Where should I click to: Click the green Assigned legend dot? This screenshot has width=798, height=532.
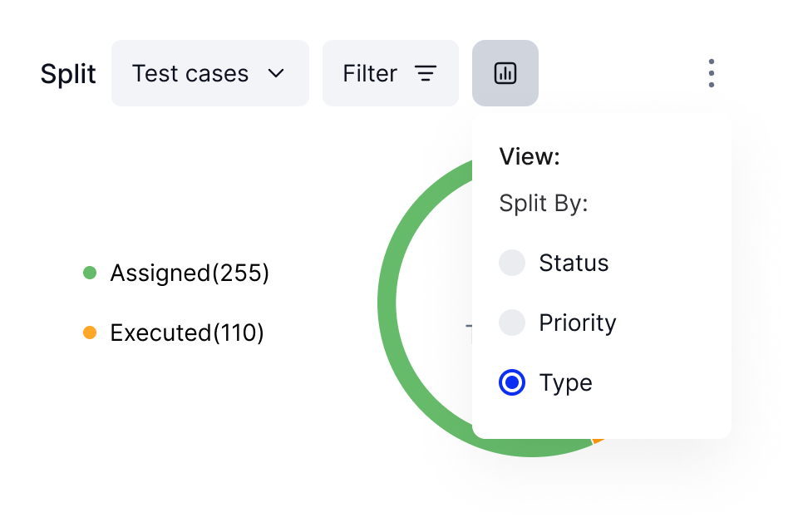click(x=90, y=273)
